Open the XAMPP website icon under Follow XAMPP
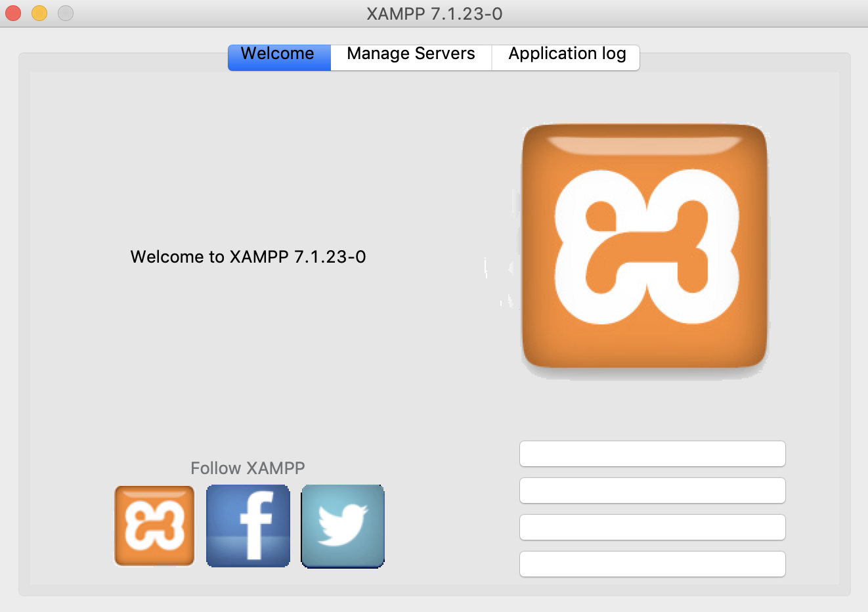868x612 pixels. coord(154,526)
